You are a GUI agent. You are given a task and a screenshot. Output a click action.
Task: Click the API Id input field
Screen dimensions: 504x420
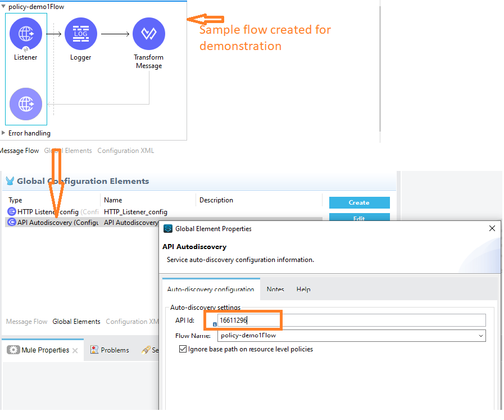click(x=351, y=320)
